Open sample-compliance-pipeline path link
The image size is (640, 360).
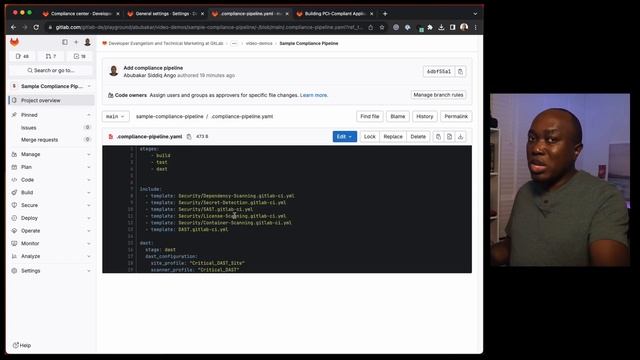(x=169, y=116)
